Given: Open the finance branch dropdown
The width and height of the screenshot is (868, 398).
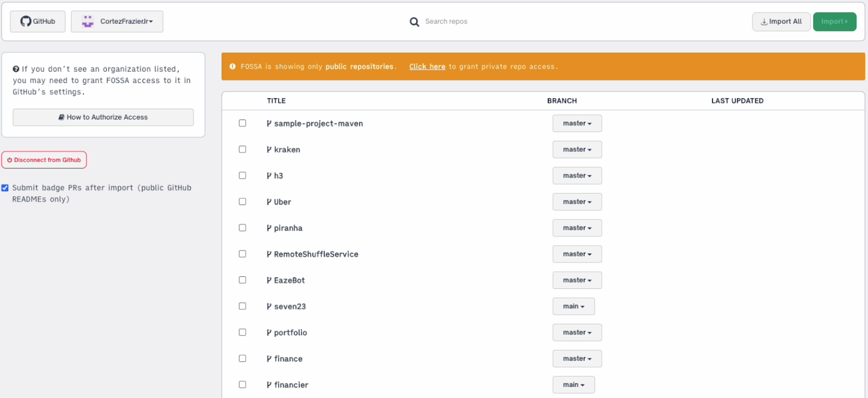Looking at the screenshot, I should tap(577, 358).
